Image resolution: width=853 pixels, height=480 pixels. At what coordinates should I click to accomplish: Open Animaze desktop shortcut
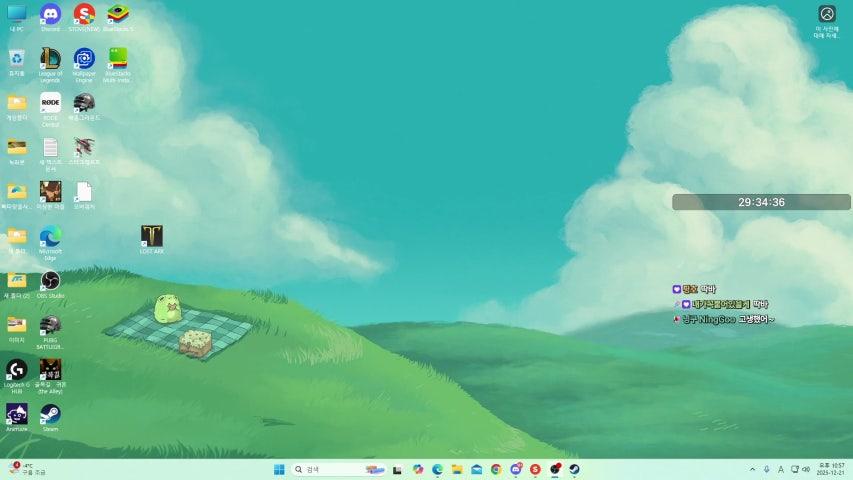[x=17, y=418]
